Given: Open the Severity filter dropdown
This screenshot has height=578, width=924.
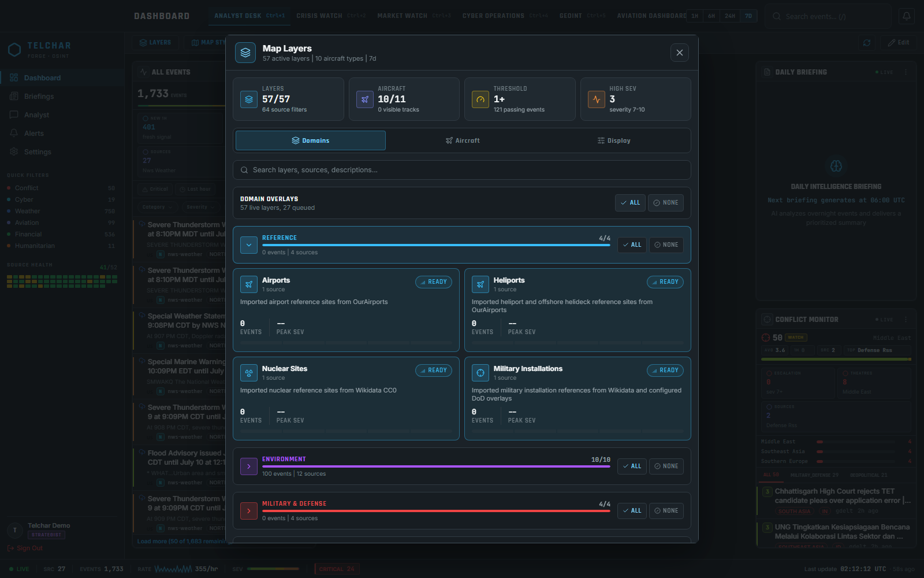Looking at the screenshot, I should coord(200,207).
